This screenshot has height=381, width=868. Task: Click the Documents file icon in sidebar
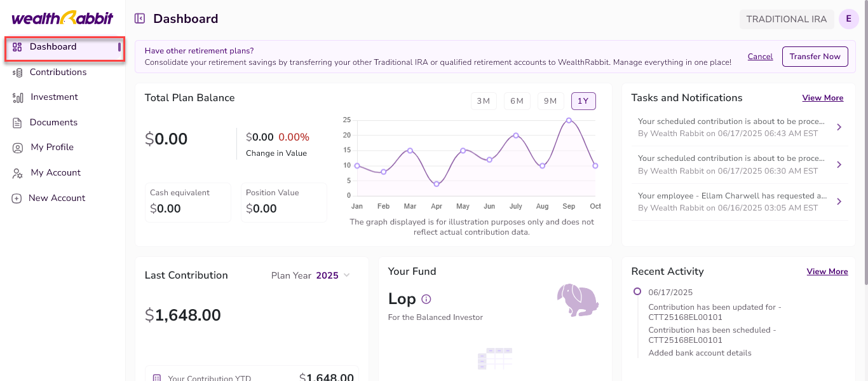17,123
